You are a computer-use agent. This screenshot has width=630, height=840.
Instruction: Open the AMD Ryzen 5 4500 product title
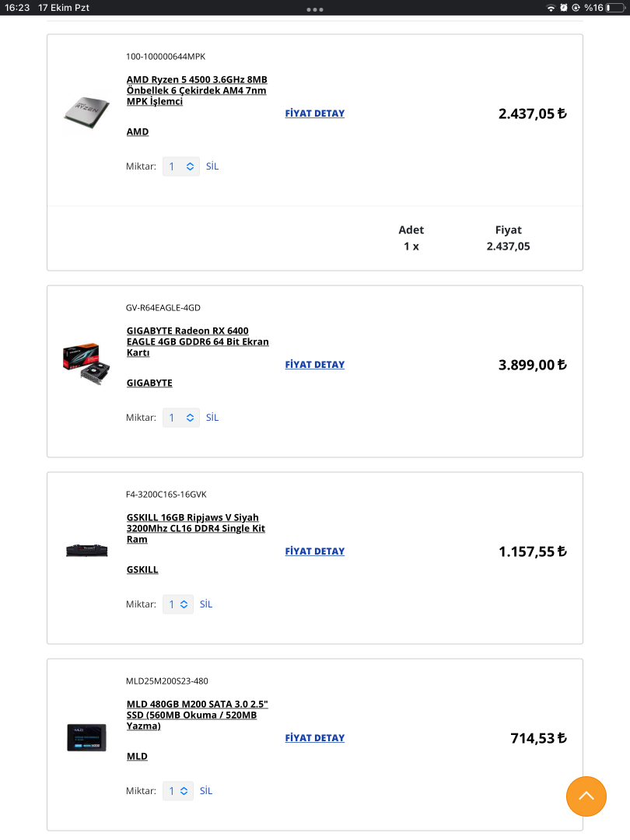(x=197, y=90)
